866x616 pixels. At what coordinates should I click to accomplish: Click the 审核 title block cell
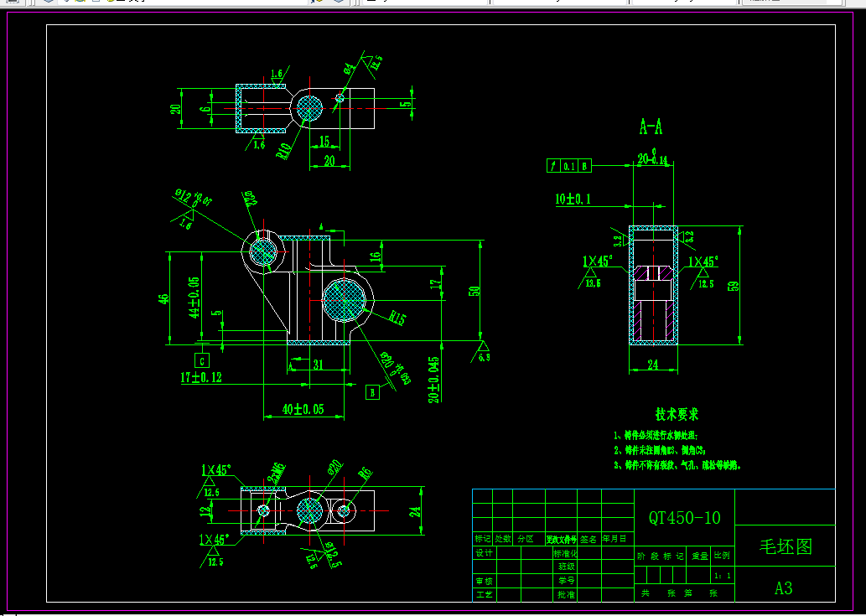point(484,582)
